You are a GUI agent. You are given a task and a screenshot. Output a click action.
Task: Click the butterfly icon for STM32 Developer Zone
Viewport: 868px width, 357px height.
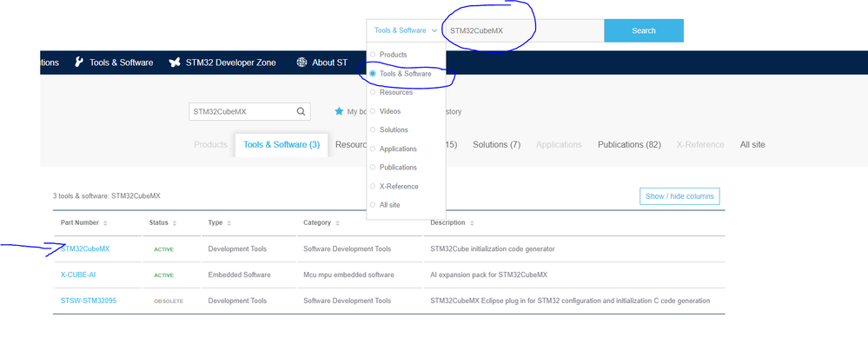(175, 63)
